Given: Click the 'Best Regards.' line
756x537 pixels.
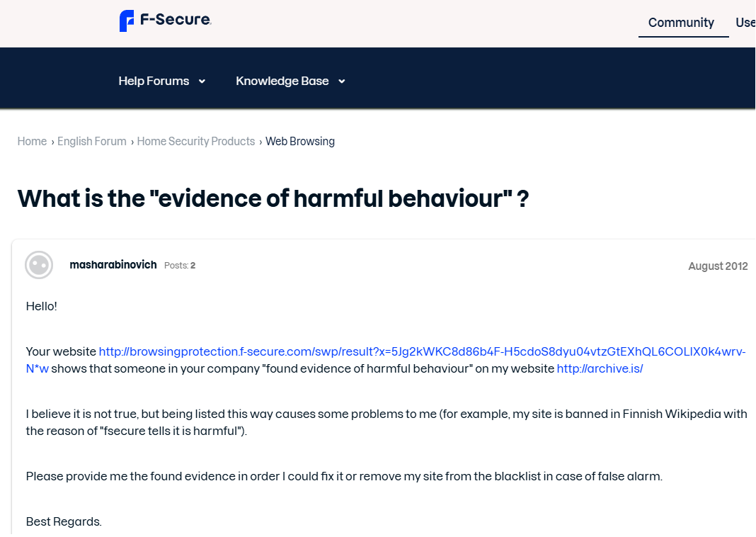Looking at the screenshot, I should (64, 521).
